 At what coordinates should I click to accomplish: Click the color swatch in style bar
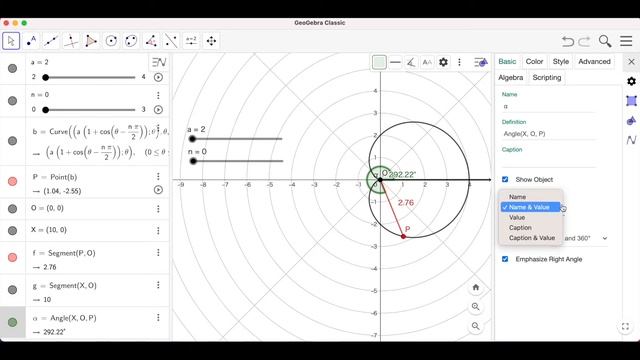point(379,62)
